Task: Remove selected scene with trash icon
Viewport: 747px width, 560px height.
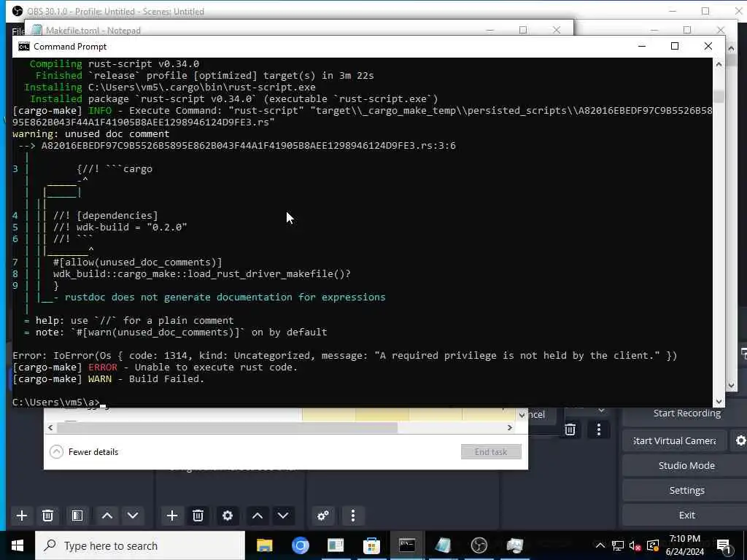Action: (x=47, y=516)
